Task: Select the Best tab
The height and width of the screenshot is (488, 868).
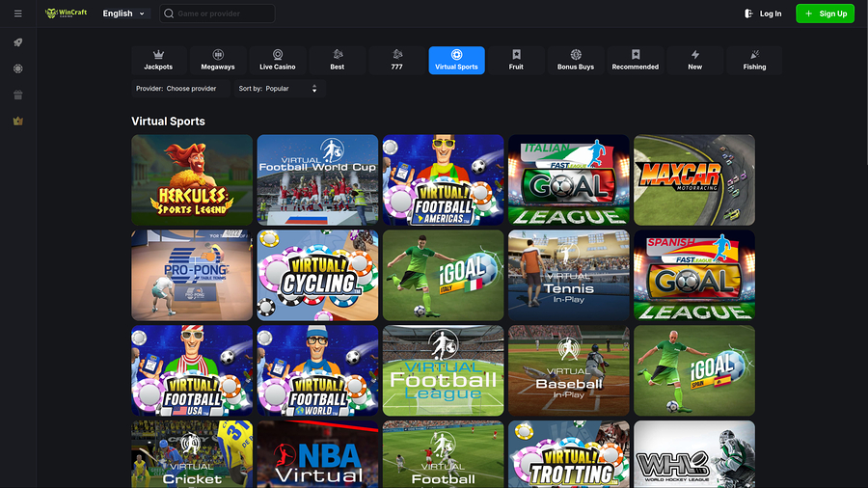Action: pos(338,61)
